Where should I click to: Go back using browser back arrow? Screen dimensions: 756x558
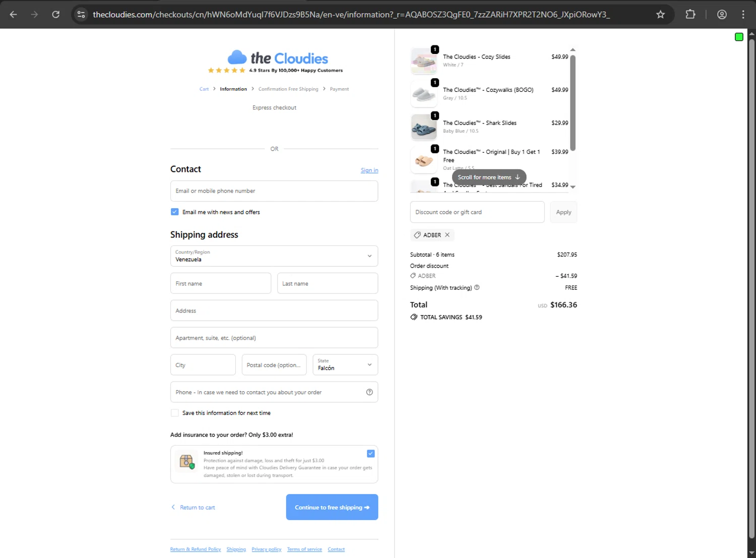(x=14, y=15)
